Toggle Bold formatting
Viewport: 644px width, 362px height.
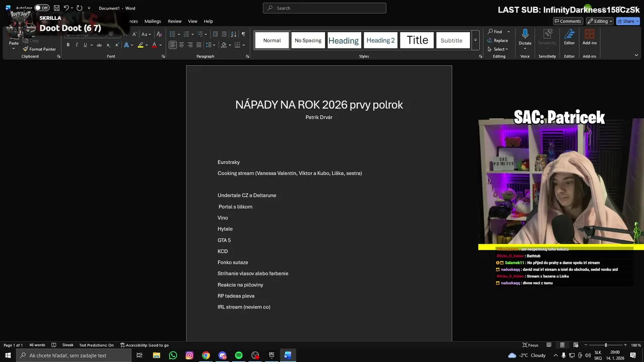tap(68, 45)
